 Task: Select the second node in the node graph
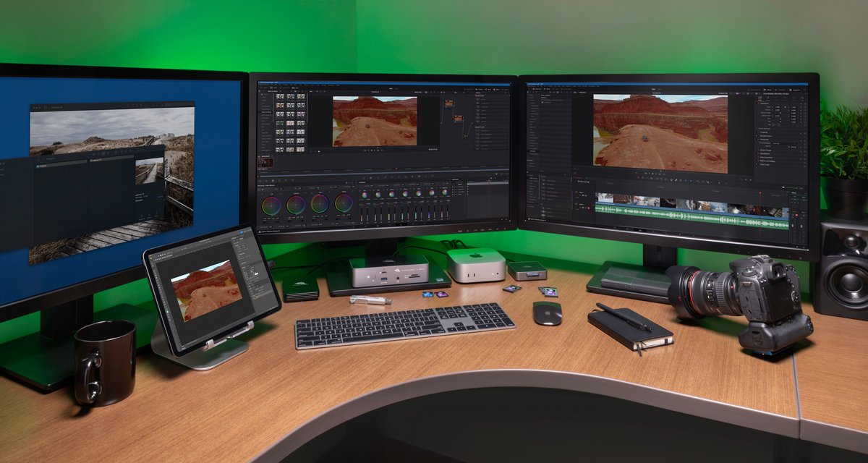coord(459,119)
